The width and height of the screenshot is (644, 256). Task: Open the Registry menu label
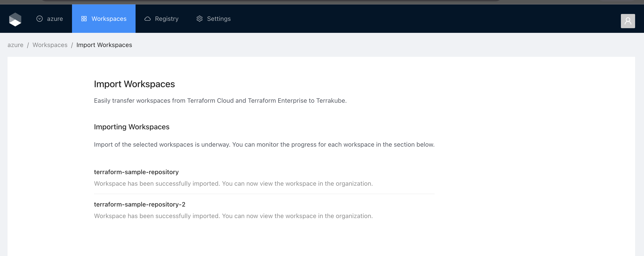click(166, 19)
